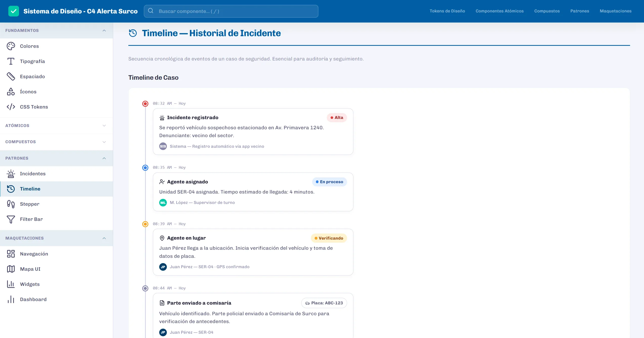644x338 pixels.
Task: Collapse the Fundamentos section chevron
Action: pos(104,30)
